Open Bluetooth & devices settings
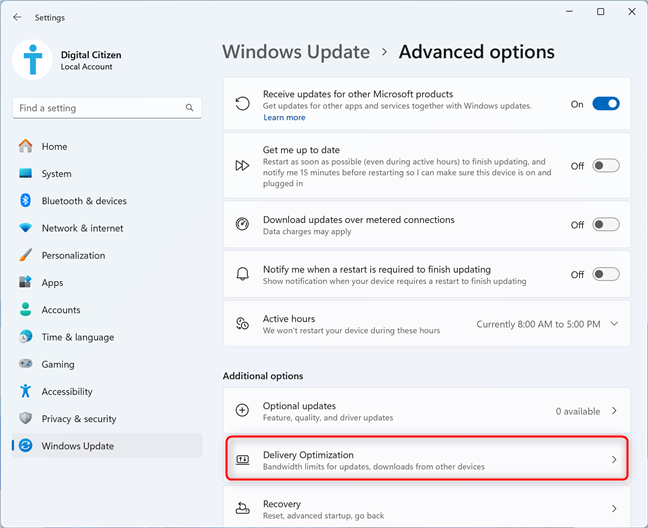The width and height of the screenshot is (648, 528). click(84, 201)
